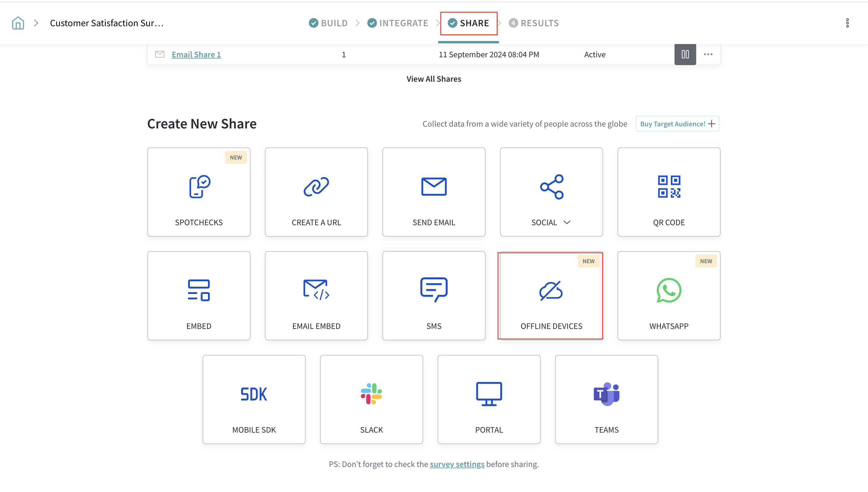
Task: Open the survey settings link
Action: [457, 464]
